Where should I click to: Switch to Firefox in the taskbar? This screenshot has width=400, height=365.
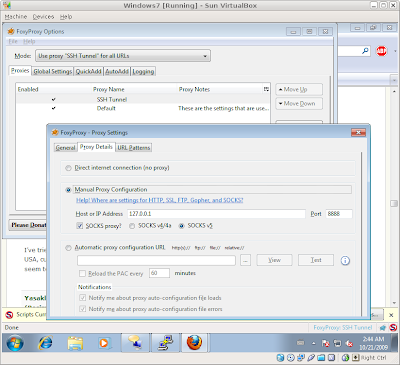coord(194,343)
